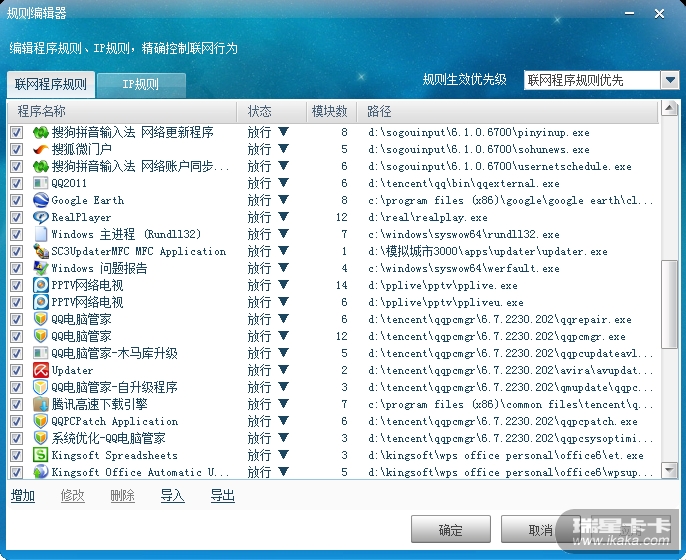Uncheck the 搜狐微门户 rule checkbox
Viewport: 686px width, 560px height.
pyautogui.click(x=17, y=149)
